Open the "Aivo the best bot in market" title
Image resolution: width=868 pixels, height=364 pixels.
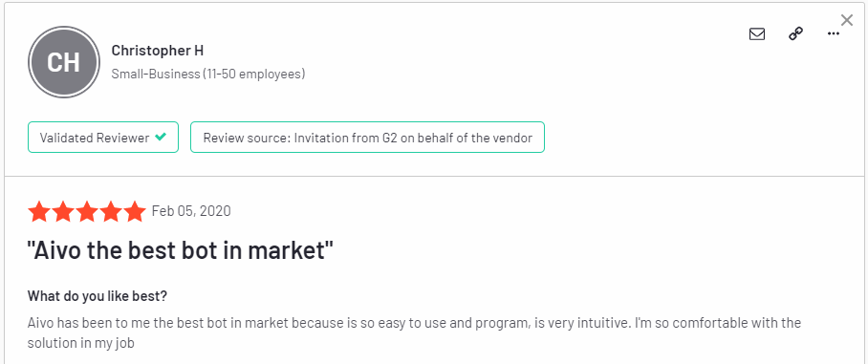pyautogui.click(x=181, y=251)
